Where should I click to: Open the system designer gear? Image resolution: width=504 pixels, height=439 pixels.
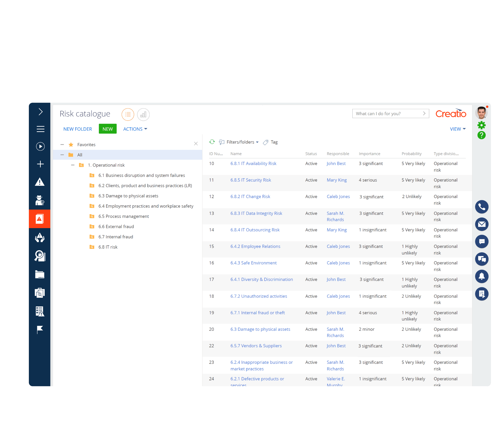(x=481, y=125)
